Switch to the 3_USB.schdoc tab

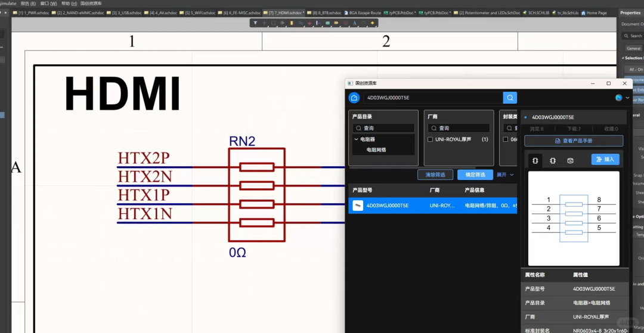click(124, 13)
